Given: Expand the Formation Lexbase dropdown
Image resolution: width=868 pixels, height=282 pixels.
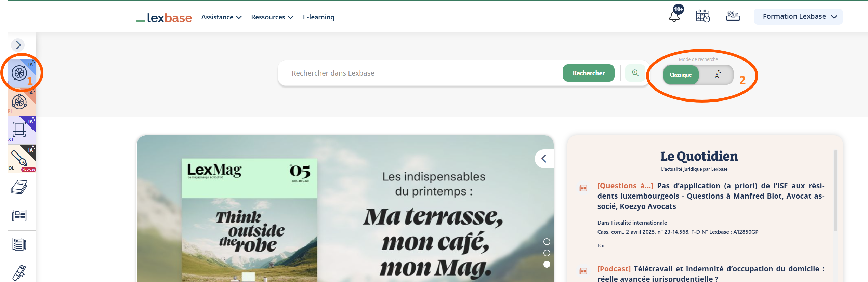Looking at the screenshot, I should tap(798, 17).
